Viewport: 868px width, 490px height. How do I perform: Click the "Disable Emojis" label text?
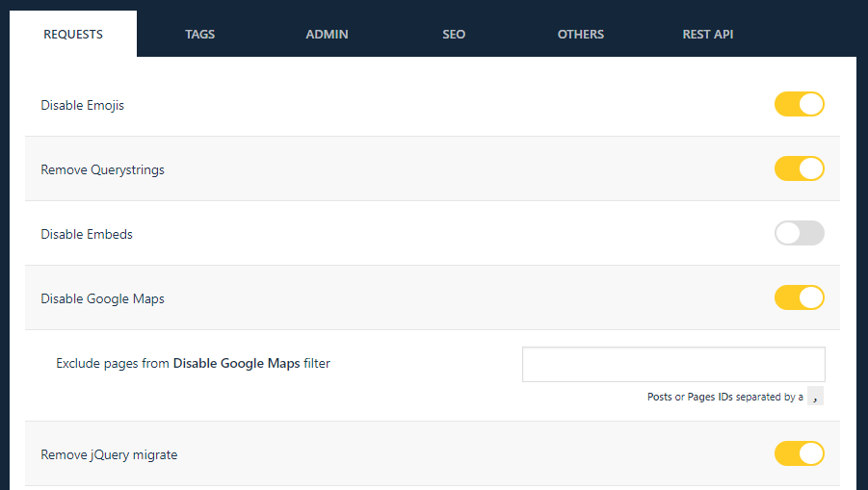click(x=82, y=105)
